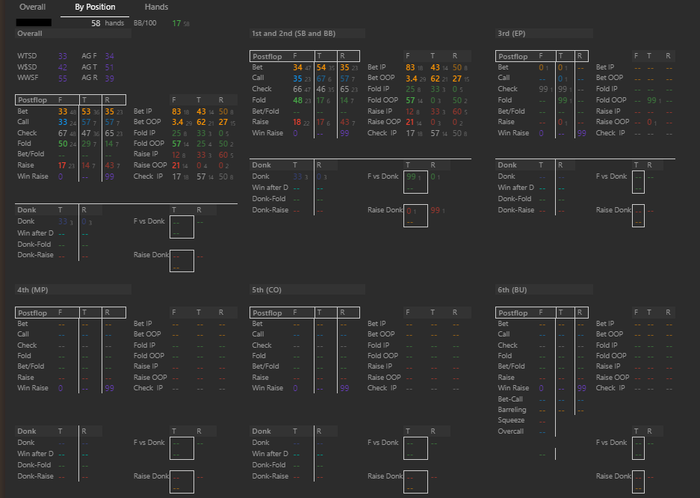The width and height of the screenshot is (700, 498).
Task: Select the W$SD value 42
Action: click(62, 67)
